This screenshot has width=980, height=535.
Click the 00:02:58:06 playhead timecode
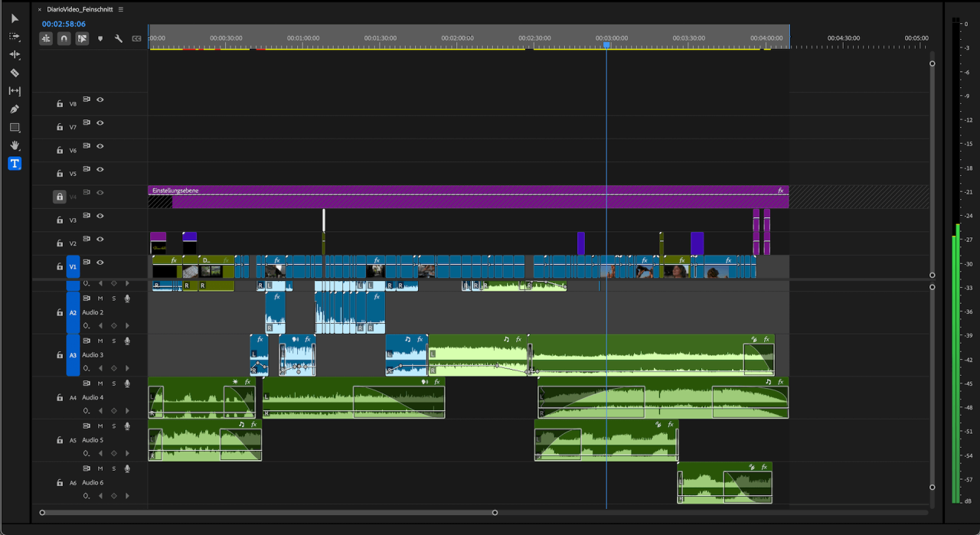64,24
